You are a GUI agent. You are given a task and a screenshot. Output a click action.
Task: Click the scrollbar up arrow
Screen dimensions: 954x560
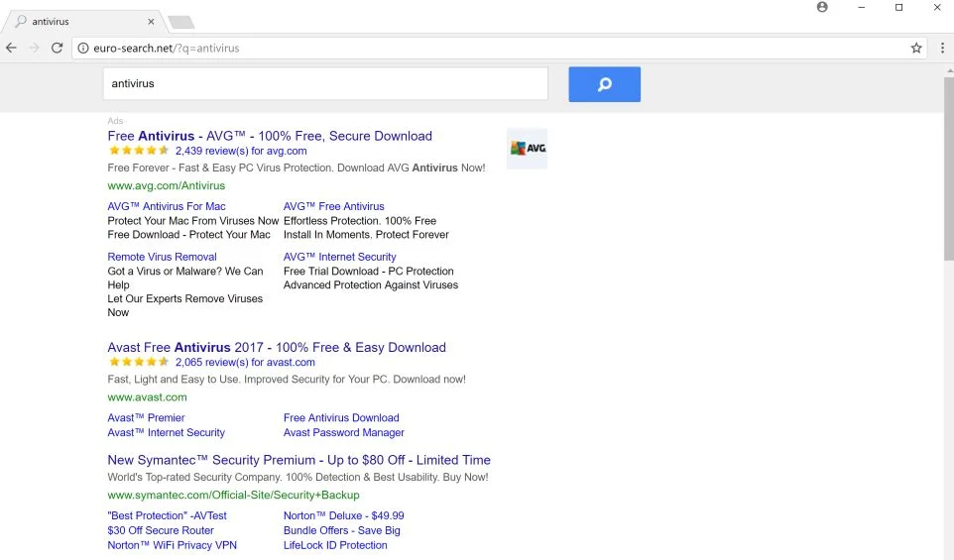949,71
